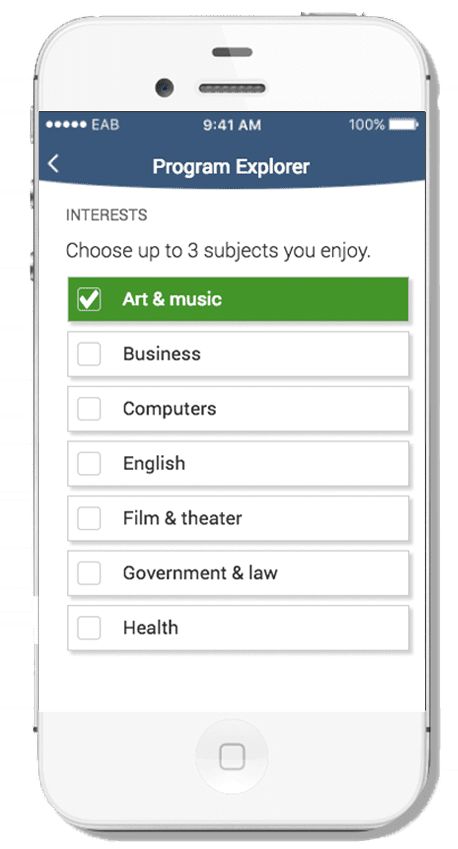Tap the back arrow in header
The height and width of the screenshot is (849, 458).
53,164
